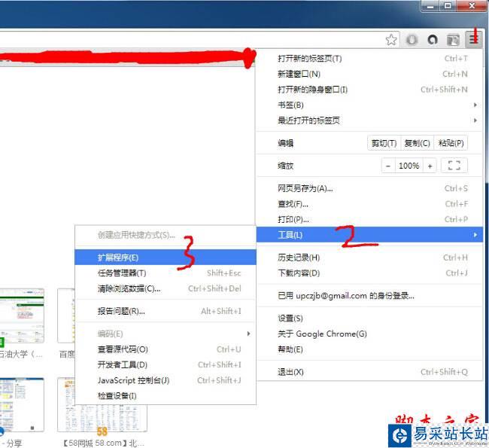Select 报告问题(R)...
The image size is (489, 448).
tap(166, 311)
